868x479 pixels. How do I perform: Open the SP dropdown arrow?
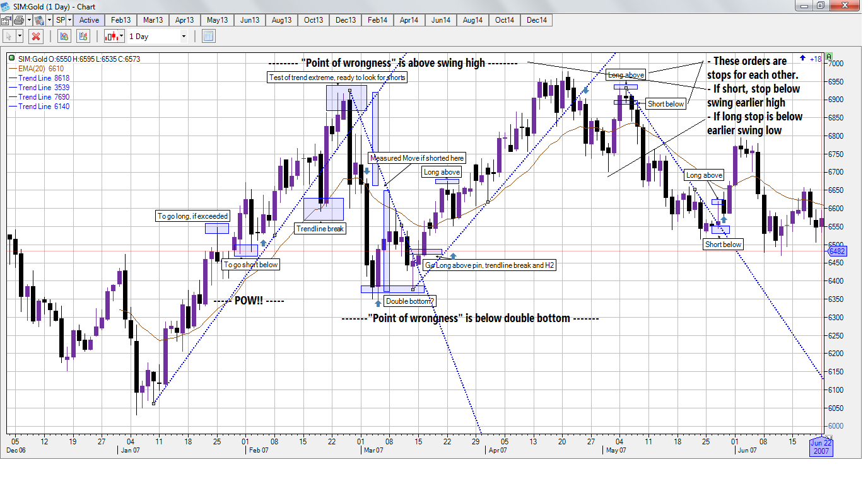click(x=69, y=20)
